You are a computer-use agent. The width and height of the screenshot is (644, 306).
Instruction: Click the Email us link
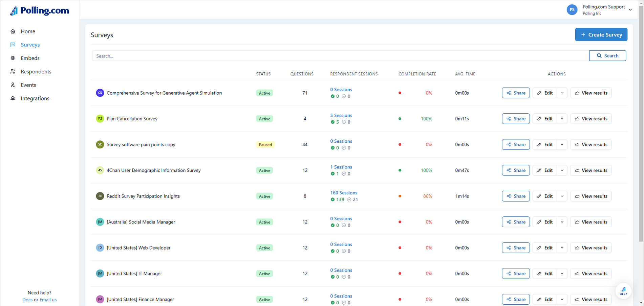click(48, 300)
